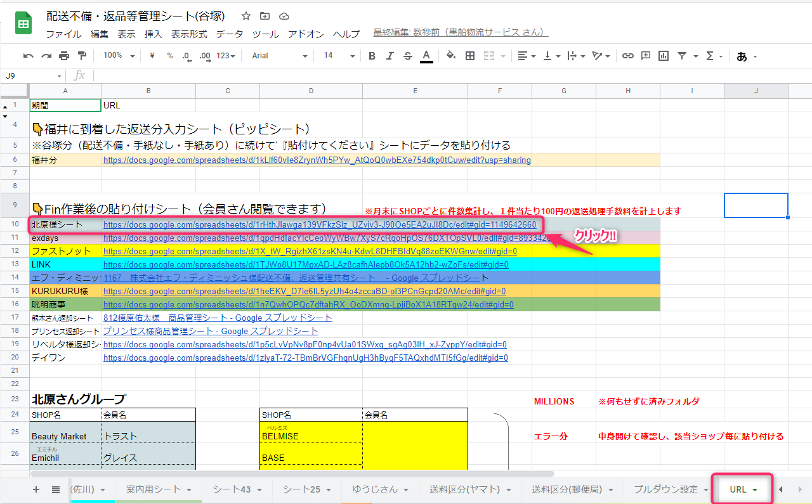
Task: Open the name box dropdown arrow
Action: (x=59, y=76)
